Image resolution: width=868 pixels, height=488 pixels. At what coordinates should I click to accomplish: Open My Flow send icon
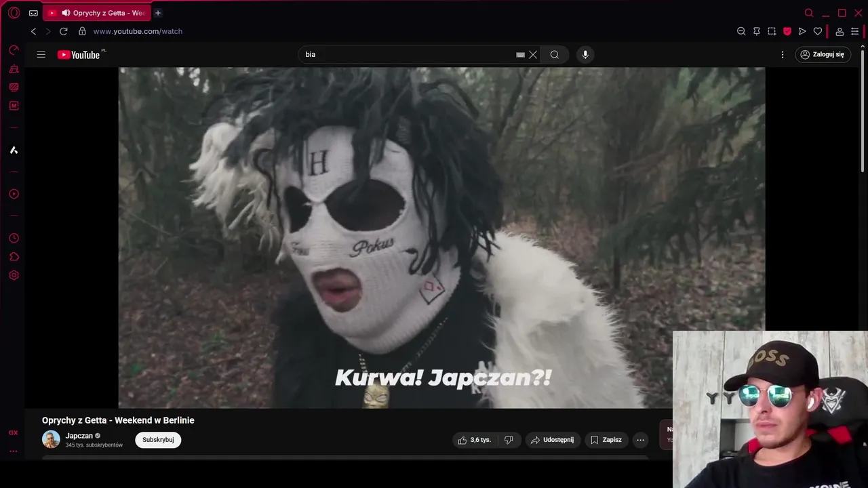pyautogui.click(x=802, y=31)
